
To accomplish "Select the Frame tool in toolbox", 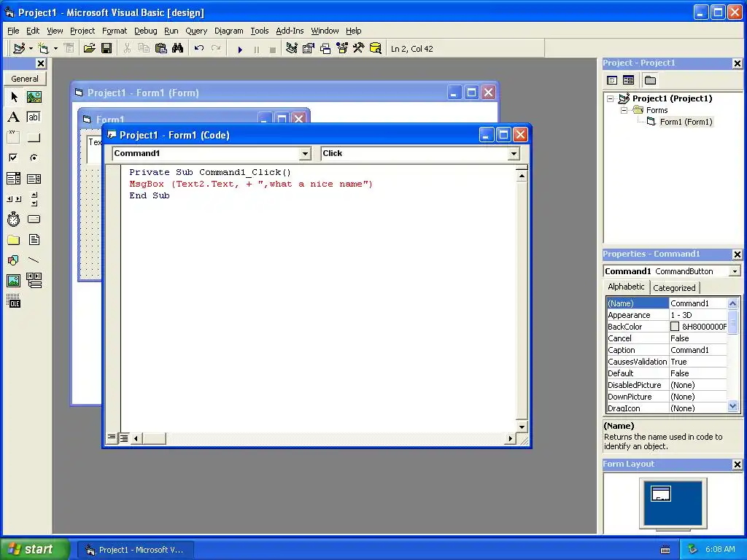I will (x=14, y=138).
